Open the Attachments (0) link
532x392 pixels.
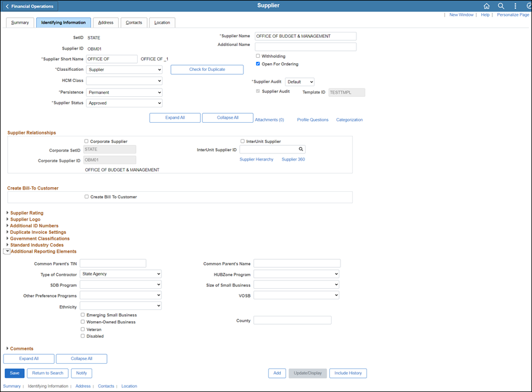click(x=270, y=120)
